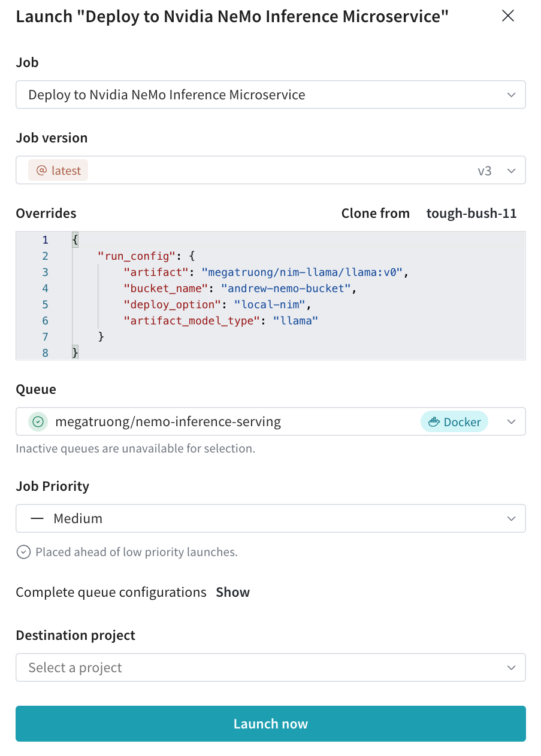Click the bucket_name value in JSON editor
This screenshot has width=541, height=756.
click(286, 289)
